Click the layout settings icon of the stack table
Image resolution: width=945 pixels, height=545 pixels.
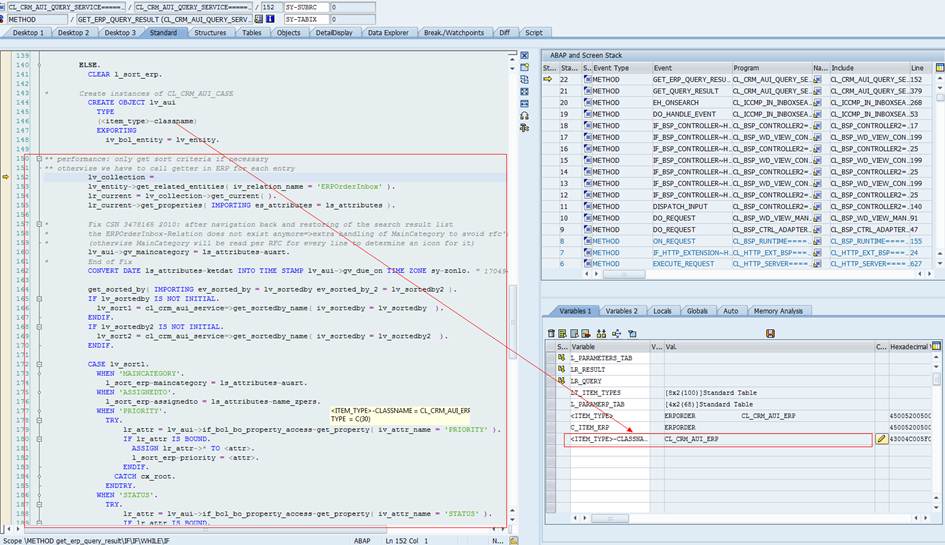(x=937, y=67)
